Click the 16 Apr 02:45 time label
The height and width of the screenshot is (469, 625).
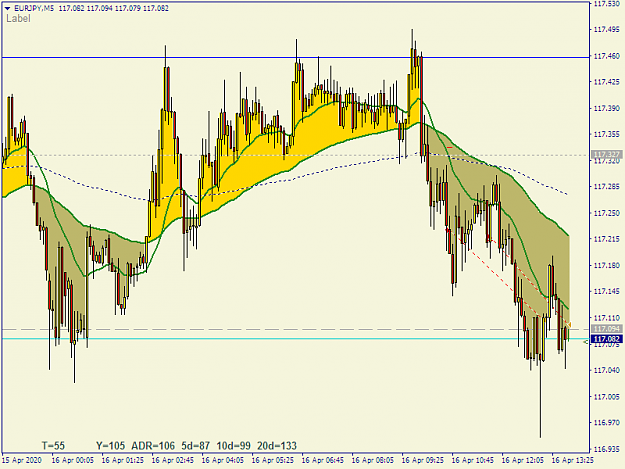coord(173,460)
